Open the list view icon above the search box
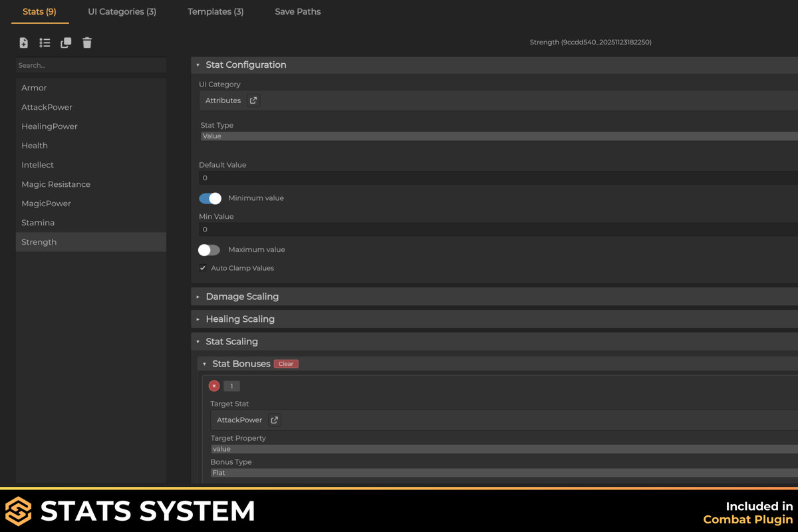 point(45,43)
